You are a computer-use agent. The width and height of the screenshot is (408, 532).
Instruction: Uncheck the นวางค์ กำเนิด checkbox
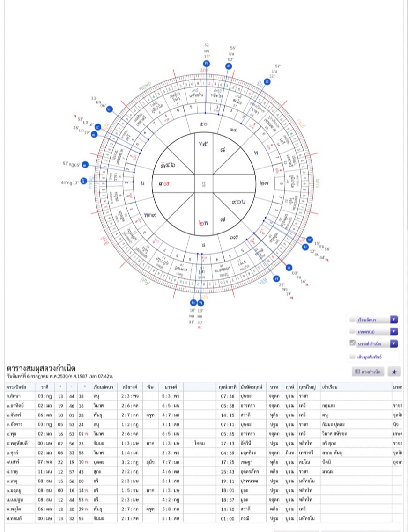point(352,343)
